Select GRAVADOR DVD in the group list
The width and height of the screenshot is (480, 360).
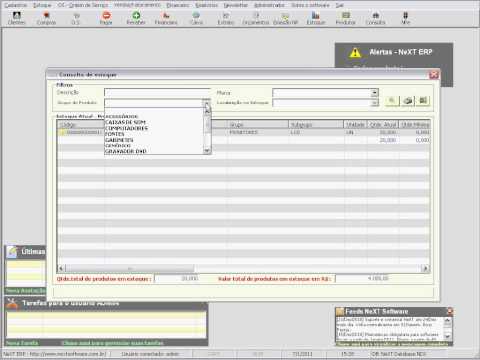[126, 151]
